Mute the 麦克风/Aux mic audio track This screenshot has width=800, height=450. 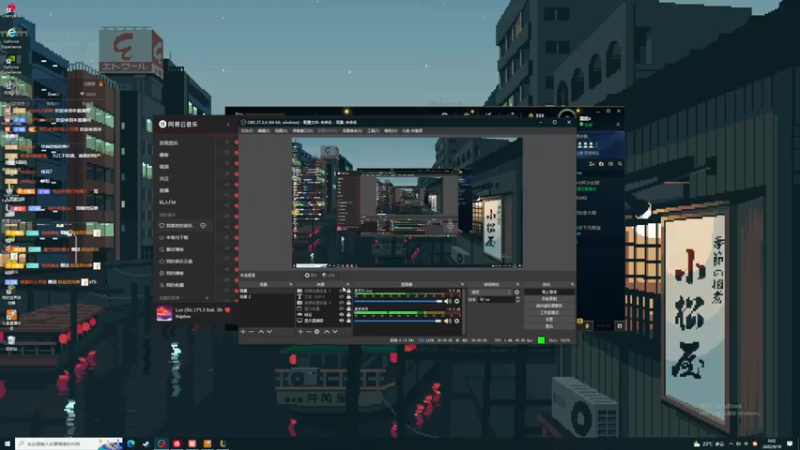448,302
